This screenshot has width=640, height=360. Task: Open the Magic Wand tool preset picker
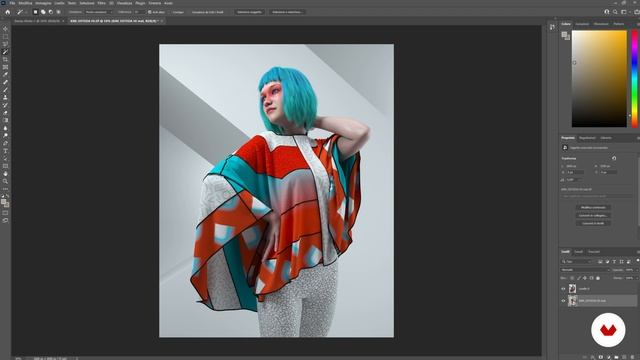(21, 12)
